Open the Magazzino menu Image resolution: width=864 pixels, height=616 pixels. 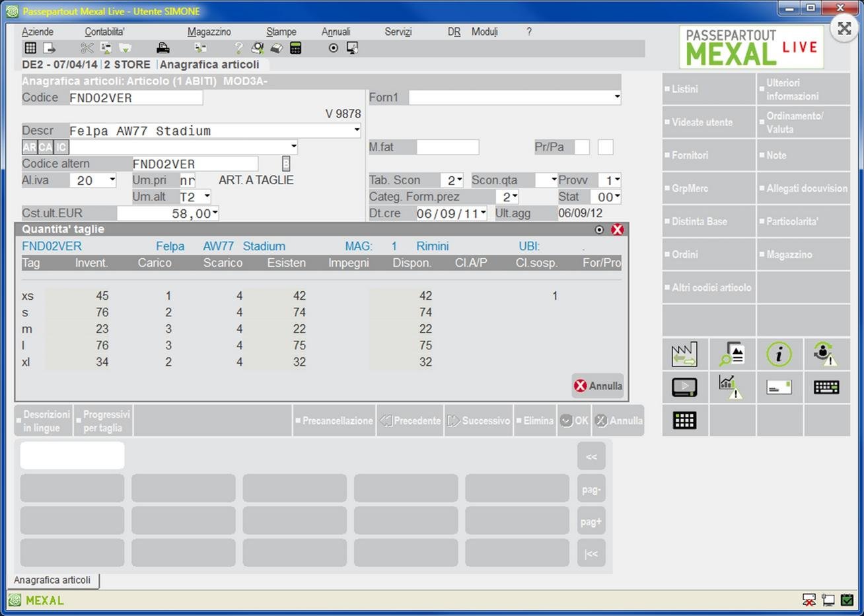pyautogui.click(x=209, y=32)
